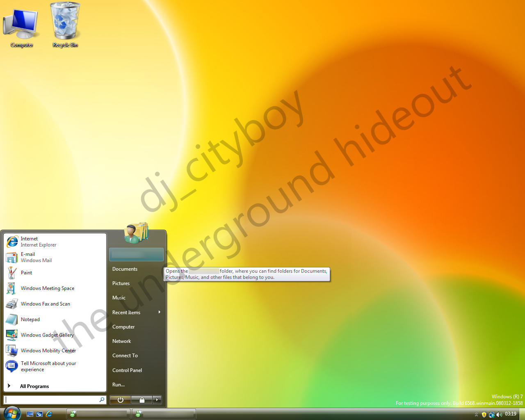Choose Connect To in Start menu
Screen dimensions: 525x420
[x=137, y=356]
